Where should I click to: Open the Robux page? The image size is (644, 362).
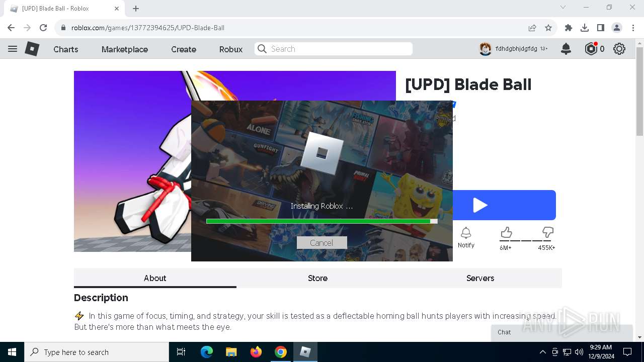pos(231,49)
